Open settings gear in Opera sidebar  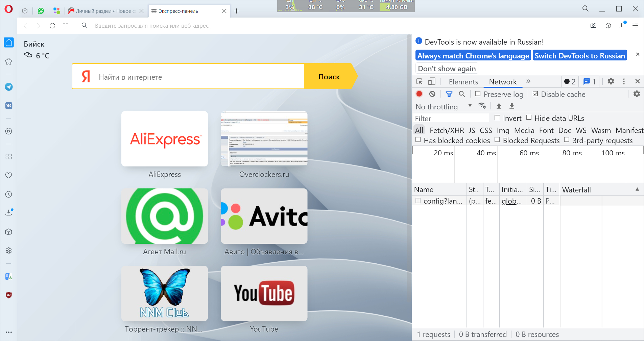(9, 251)
